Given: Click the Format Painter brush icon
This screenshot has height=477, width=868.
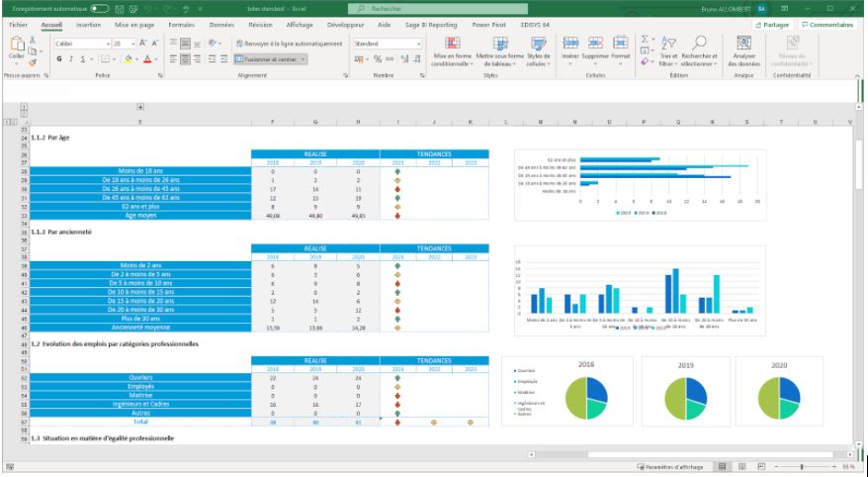Looking at the screenshot, I should coord(33,62).
